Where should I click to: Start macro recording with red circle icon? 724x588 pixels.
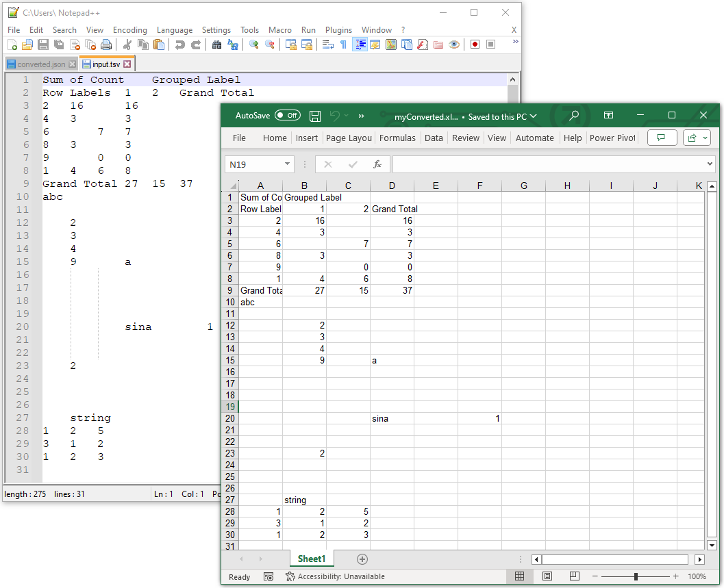[x=475, y=44]
